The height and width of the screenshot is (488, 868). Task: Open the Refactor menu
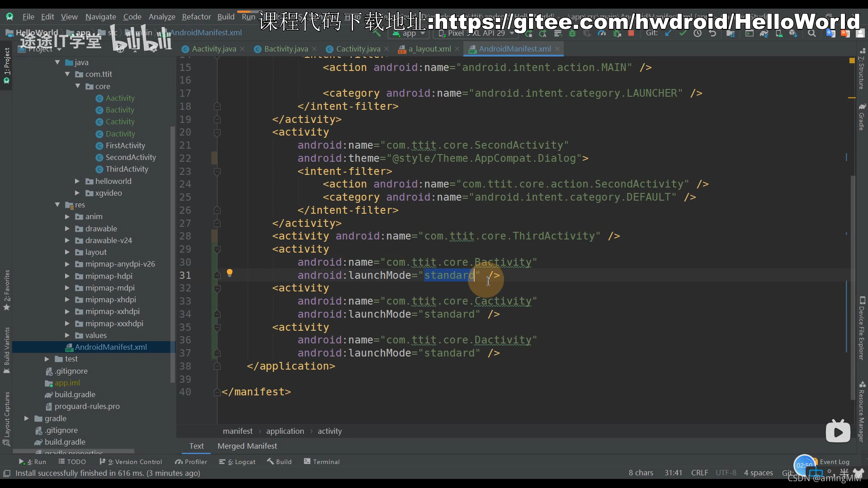196,17
